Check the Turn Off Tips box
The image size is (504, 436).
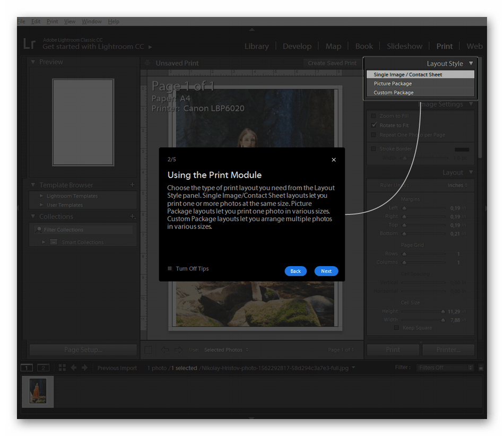170,268
